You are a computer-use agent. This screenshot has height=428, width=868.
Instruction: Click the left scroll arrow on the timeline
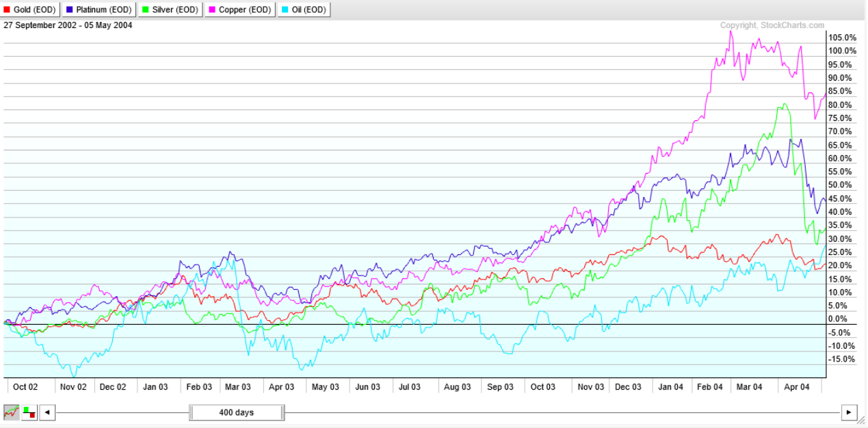pyautogui.click(x=47, y=412)
